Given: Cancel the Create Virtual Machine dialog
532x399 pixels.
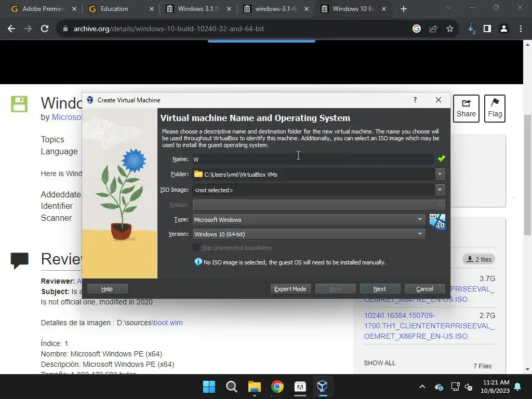Looking at the screenshot, I should tap(424, 289).
